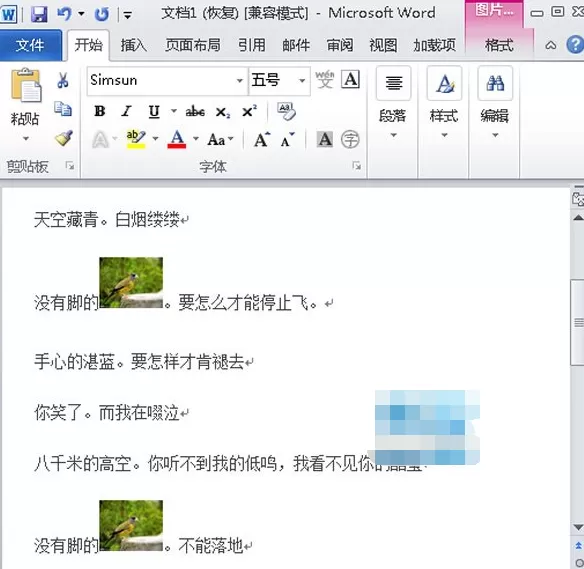
Task: Open the undo history dropdown arrow
Action: 81,14
